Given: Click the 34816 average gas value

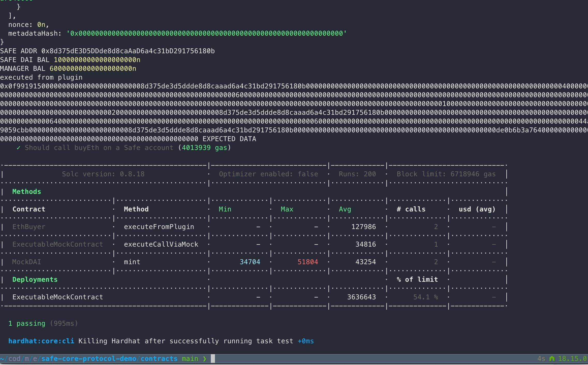Looking at the screenshot, I should point(366,244).
